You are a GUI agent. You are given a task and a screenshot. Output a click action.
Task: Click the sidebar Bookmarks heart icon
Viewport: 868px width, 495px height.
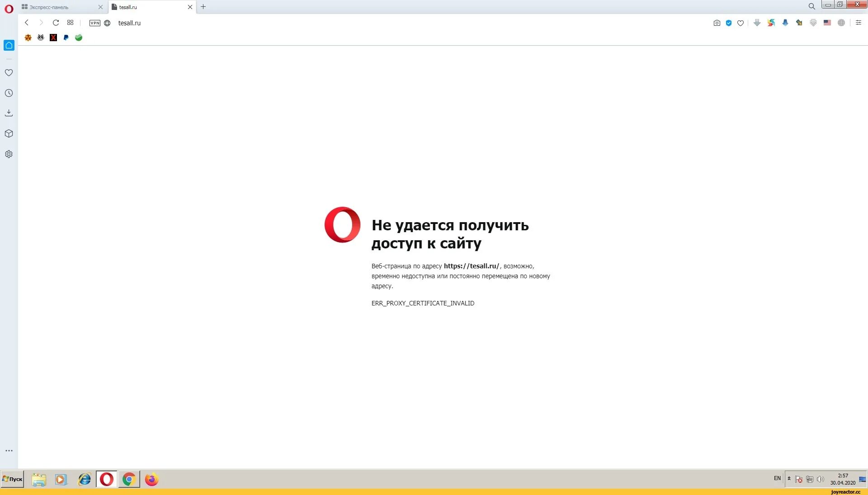tap(9, 73)
